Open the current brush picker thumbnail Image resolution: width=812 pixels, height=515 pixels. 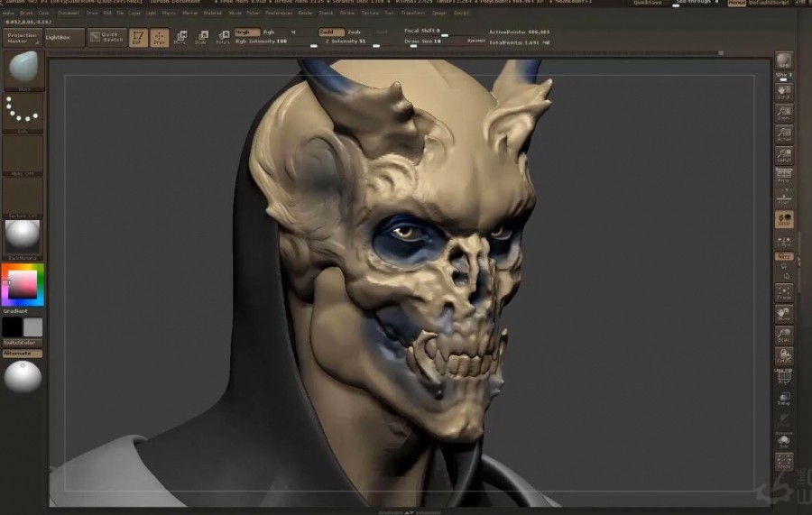23,69
